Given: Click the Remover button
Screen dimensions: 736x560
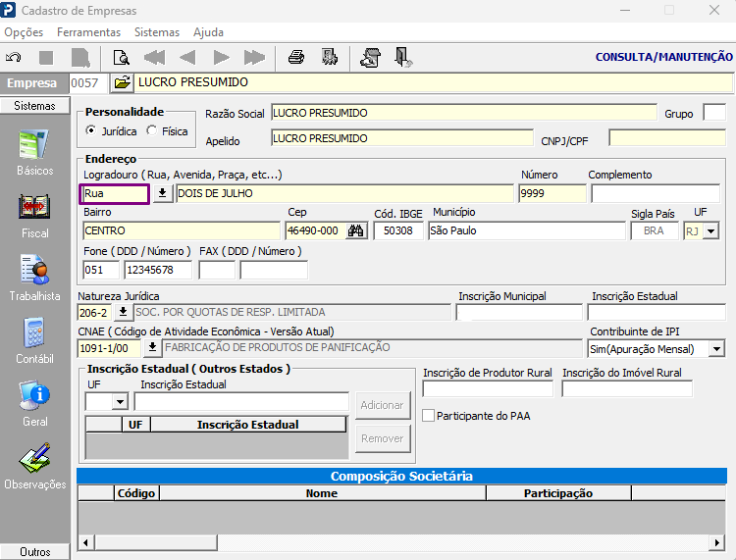Looking at the screenshot, I should (383, 438).
